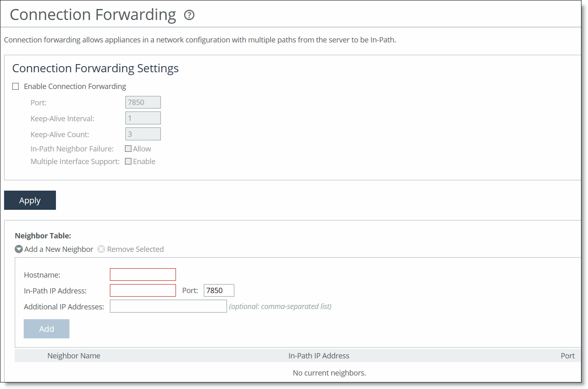Select the Hostname input field
This screenshot has height=389, width=588.
click(x=143, y=274)
